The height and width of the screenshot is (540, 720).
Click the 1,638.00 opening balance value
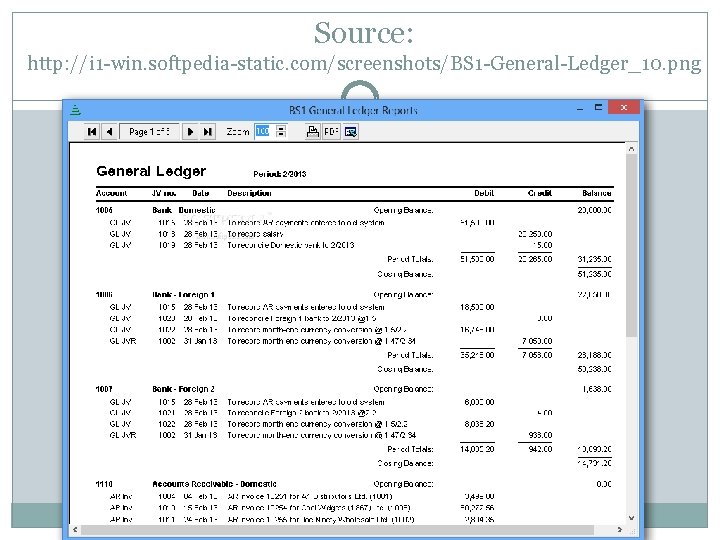click(596, 389)
